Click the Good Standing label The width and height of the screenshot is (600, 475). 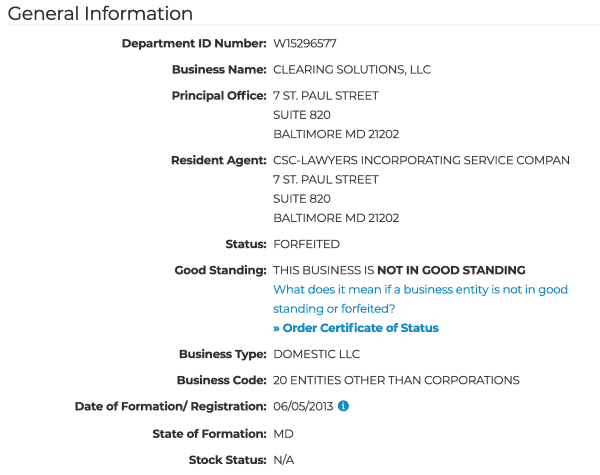pyautogui.click(x=220, y=270)
